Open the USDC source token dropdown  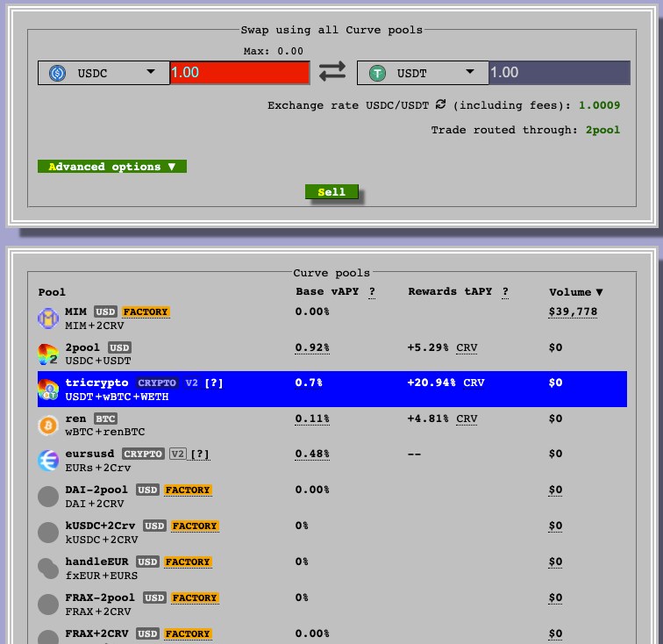(103, 73)
